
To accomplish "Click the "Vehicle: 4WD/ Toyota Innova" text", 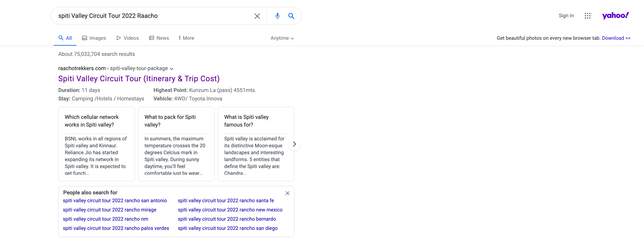I will tap(188, 99).
